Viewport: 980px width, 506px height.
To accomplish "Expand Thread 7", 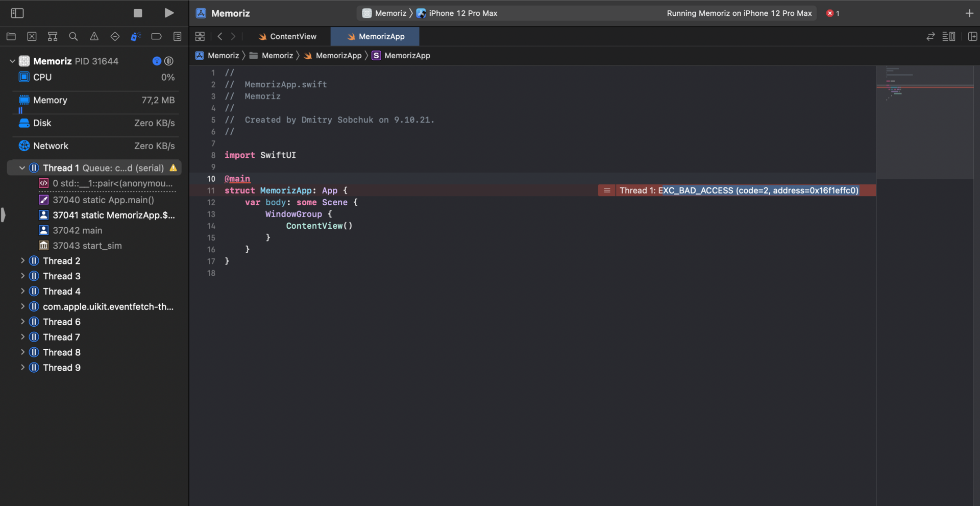I will [22, 338].
